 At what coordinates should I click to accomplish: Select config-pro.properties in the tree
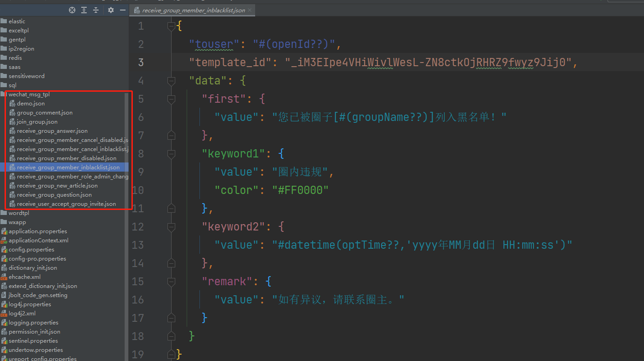37,259
